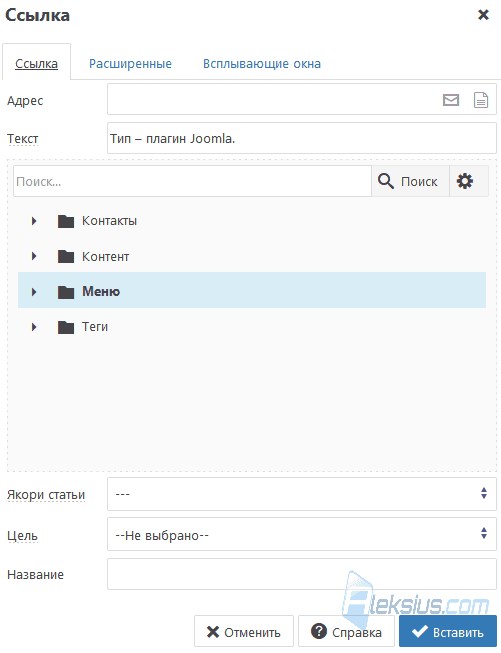Expand the Меню tree node arrow
The image size is (501, 653).
click(x=34, y=292)
